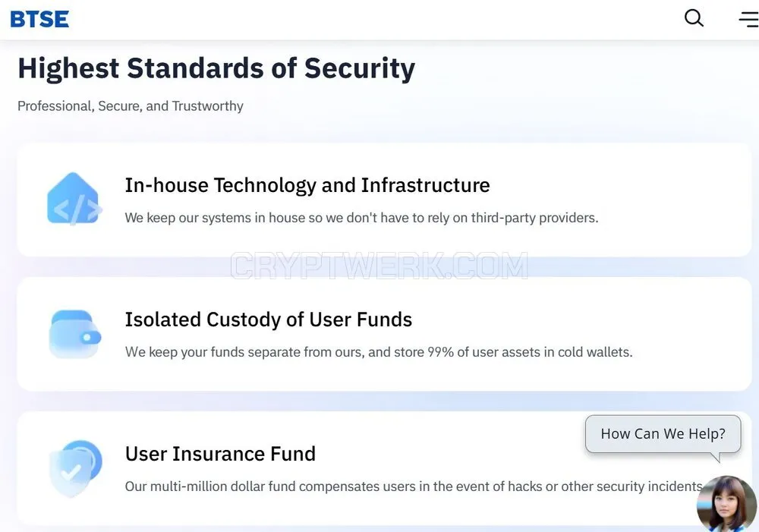Open the search magnifier icon
Image resolution: width=759 pixels, height=532 pixels.
click(x=694, y=18)
